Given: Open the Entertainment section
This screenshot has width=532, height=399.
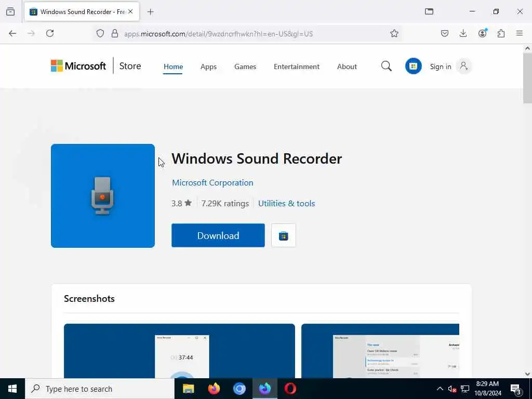Looking at the screenshot, I should (x=297, y=66).
